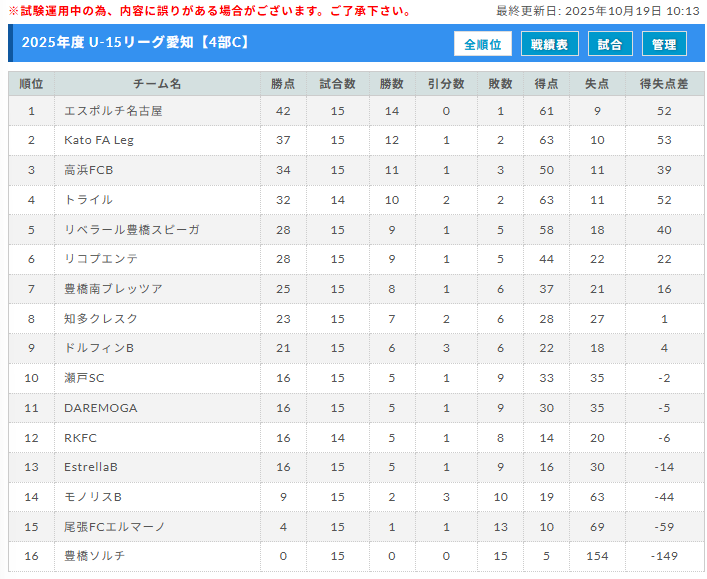The image size is (707, 579).
Task: Open リベラール豊橋スピーガ team entry
Action: [x=131, y=230]
